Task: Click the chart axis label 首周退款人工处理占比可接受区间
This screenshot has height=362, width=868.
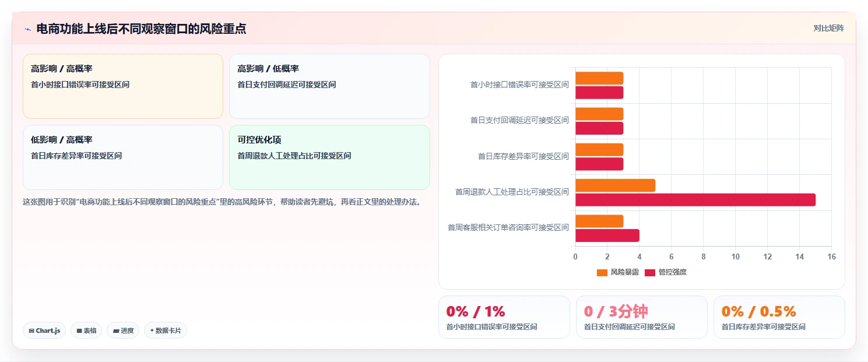Action: [512, 192]
